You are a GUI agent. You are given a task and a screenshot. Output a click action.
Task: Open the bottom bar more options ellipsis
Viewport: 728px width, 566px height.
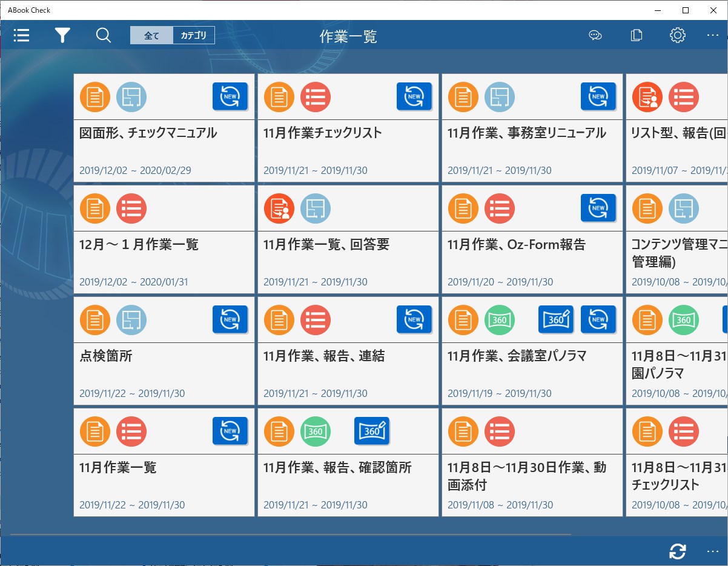[x=713, y=551]
